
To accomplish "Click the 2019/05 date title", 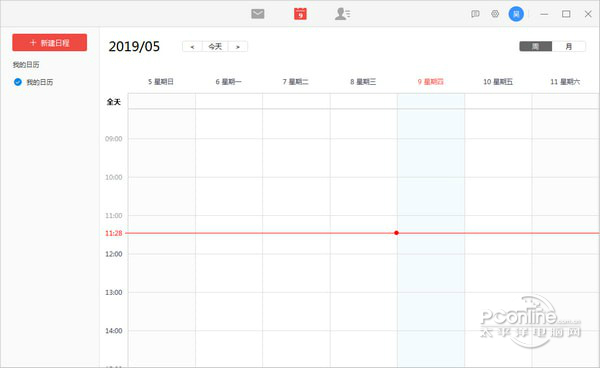I will click(134, 47).
